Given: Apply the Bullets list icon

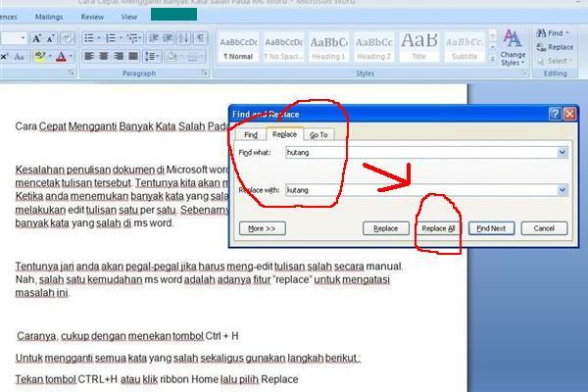Looking at the screenshot, I should (x=89, y=38).
